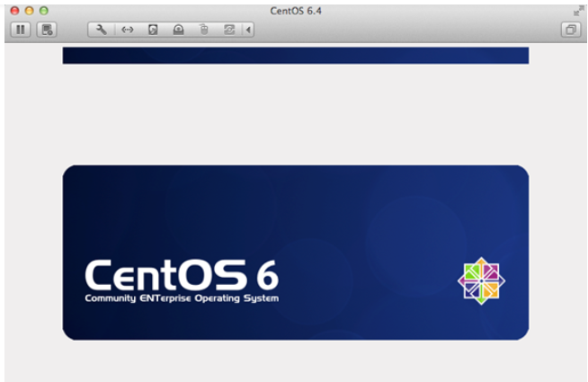The height and width of the screenshot is (382, 588).
Task: Click the large CentOS 6 text
Action: point(182,273)
